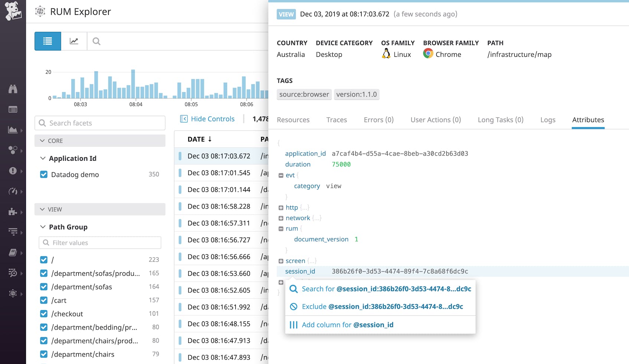629x364 pixels.
Task: Disable the /cart path filter checkbox
Action: [x=44, y=300]
